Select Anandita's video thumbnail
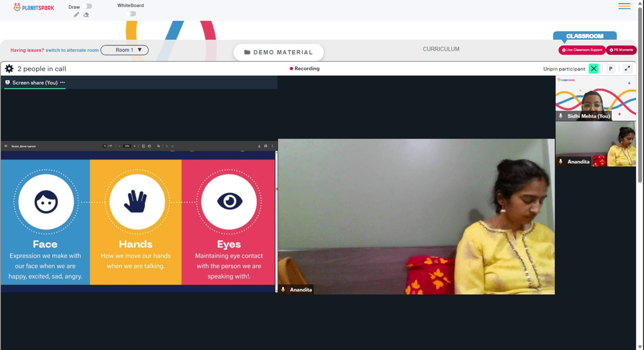Viewport: 644px width, 350px height. 596,144
